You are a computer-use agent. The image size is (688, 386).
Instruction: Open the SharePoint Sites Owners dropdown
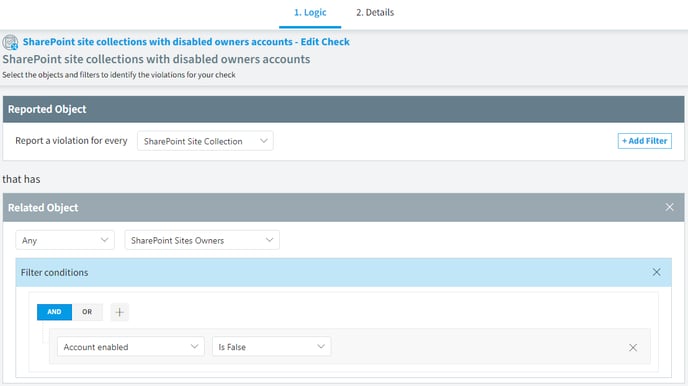click(202, 240)
